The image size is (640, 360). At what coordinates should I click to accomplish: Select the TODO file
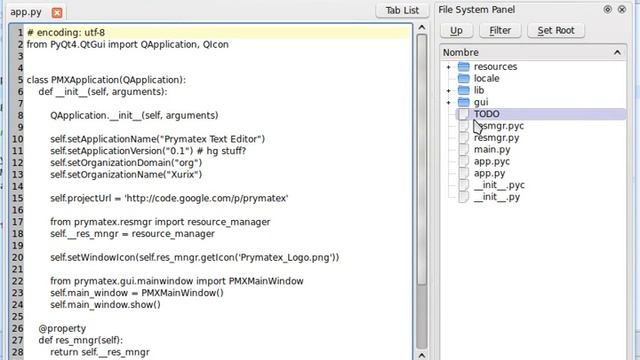pyautogui.click(x=487, y=114)
